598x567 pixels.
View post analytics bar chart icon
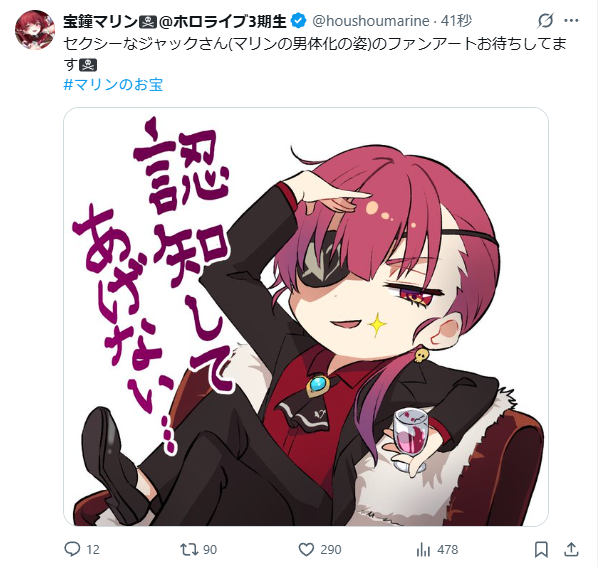tap(423, 549)
